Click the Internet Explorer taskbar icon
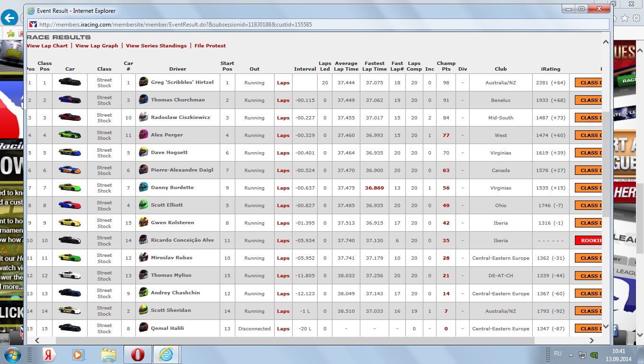The image size is (644, 364). tap(166, 355)
